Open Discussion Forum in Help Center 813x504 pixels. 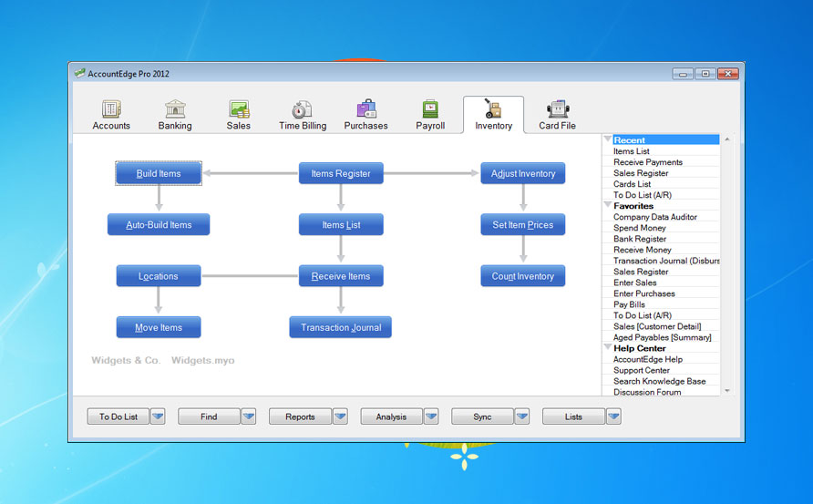[647, 392]
